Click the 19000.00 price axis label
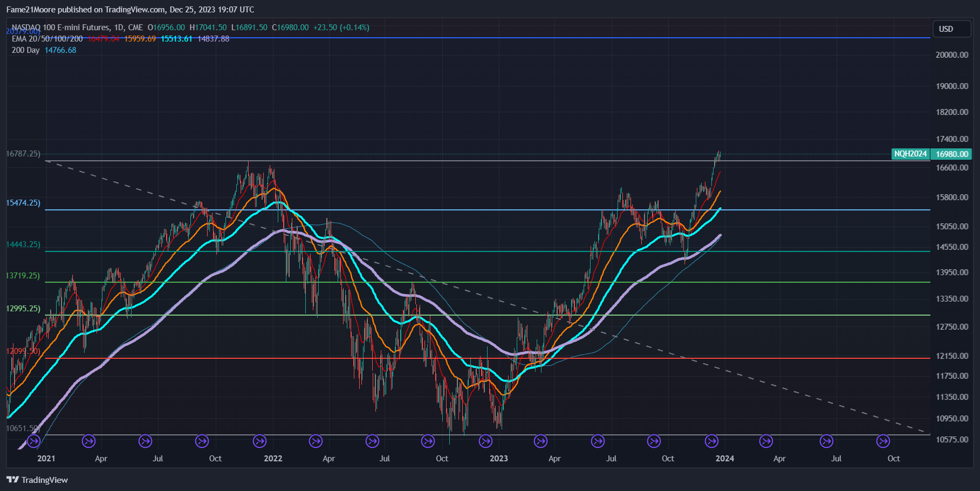Screen dimensions: 980x491 [x=952, y=86]
